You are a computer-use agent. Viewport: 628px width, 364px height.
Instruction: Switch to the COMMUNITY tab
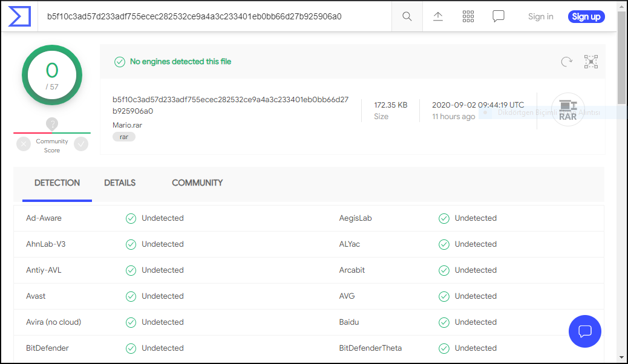[x=197, y=183]
